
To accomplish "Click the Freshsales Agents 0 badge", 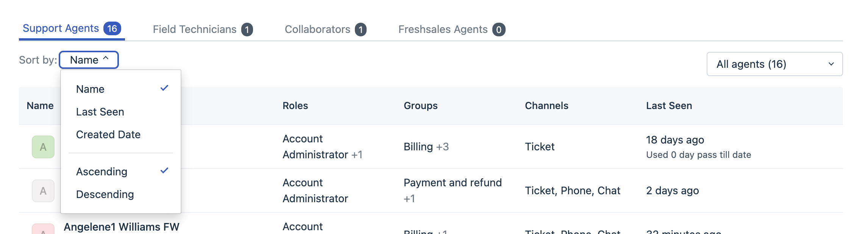I will [499, 30].
